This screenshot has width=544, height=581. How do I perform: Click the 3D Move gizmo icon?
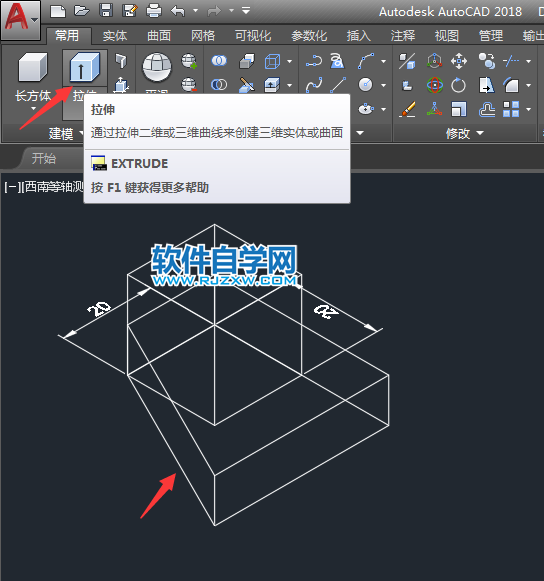pos(434,61)
